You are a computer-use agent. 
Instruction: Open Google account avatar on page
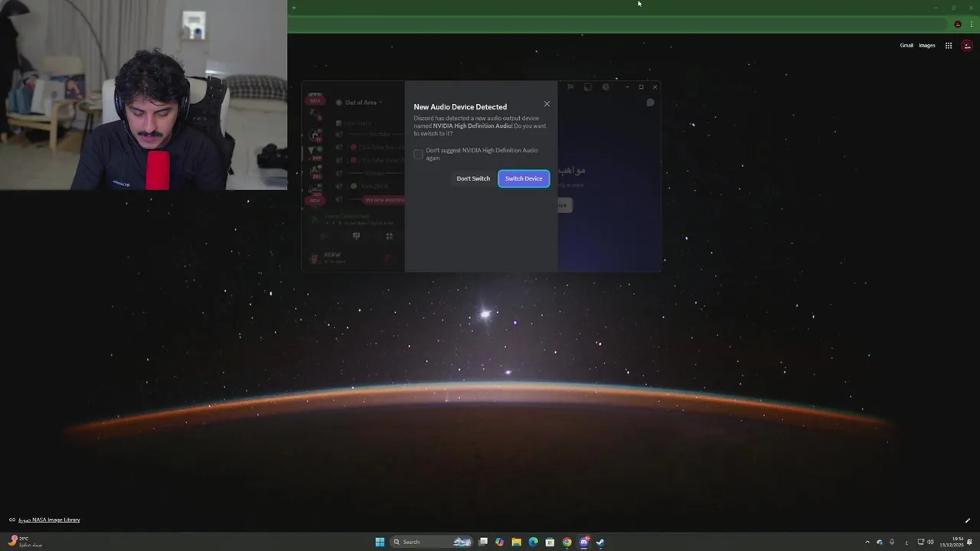point(968,46)
